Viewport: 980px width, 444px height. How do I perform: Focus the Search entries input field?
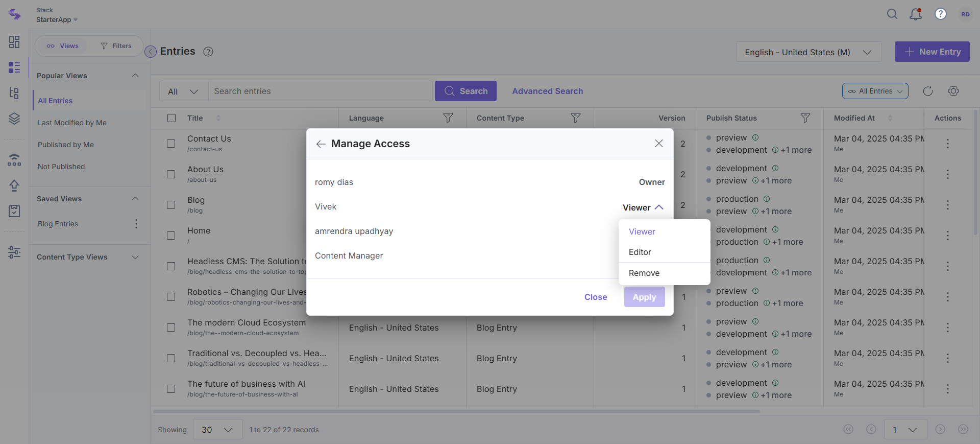pyautogui.click(x=321, y=91)
